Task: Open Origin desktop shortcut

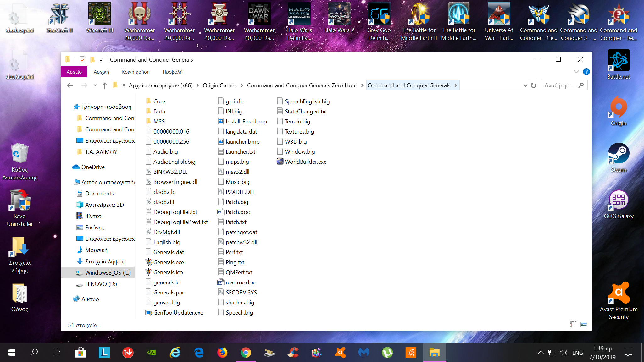Action: coord(619,111)
